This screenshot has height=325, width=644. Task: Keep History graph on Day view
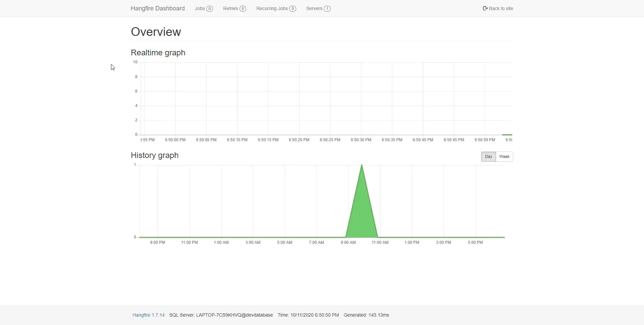(488, 156)
